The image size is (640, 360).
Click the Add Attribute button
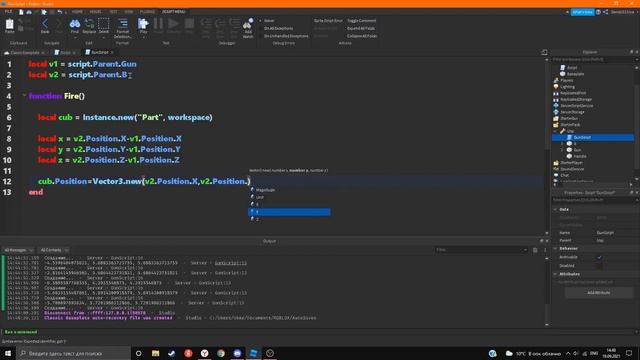(599, 293)
